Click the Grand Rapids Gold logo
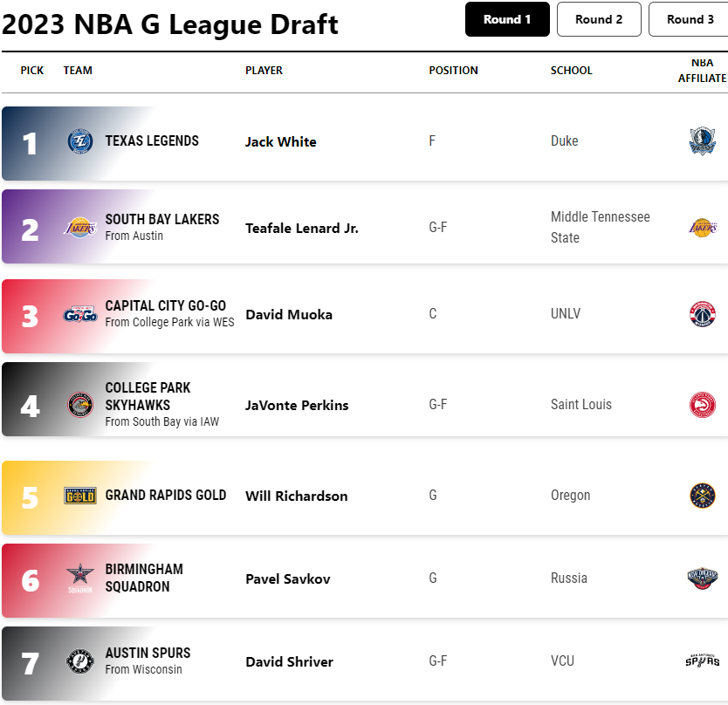The height and width of the screenshot is (705, 728). pos(79,496)
